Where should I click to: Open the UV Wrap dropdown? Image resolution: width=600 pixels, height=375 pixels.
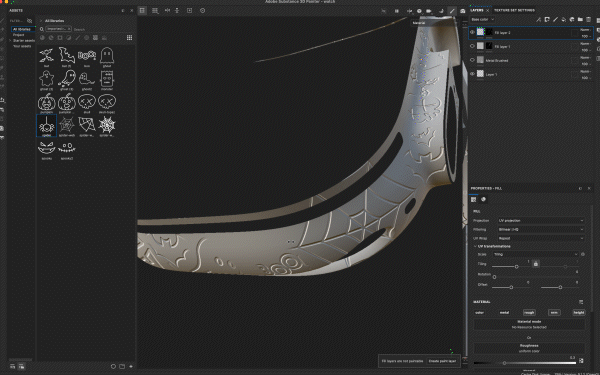(x=541, y=238)
